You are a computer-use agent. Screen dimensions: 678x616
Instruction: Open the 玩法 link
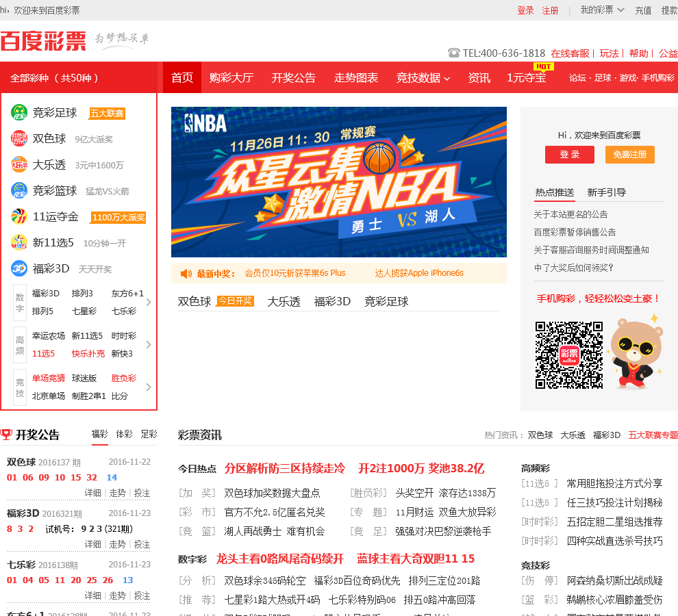(x=610, y=53)
